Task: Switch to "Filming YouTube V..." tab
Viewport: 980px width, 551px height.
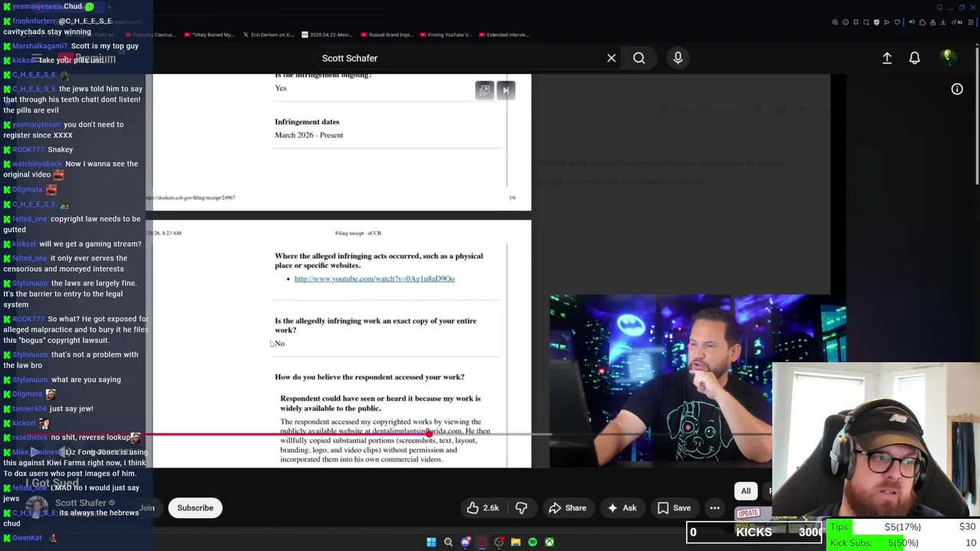Action: pos(446,34)
